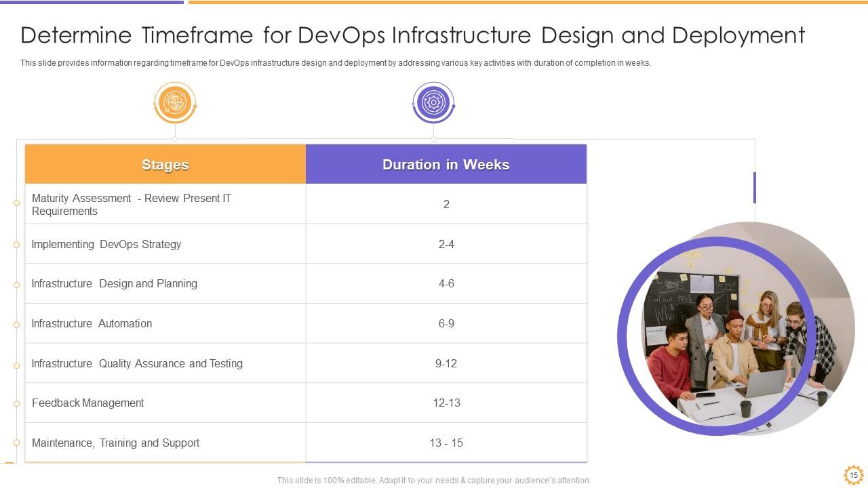Select the Duration in Weeks header cell
Image resolution: width=868 pixels, height=488 pixels.
(446, 164)
